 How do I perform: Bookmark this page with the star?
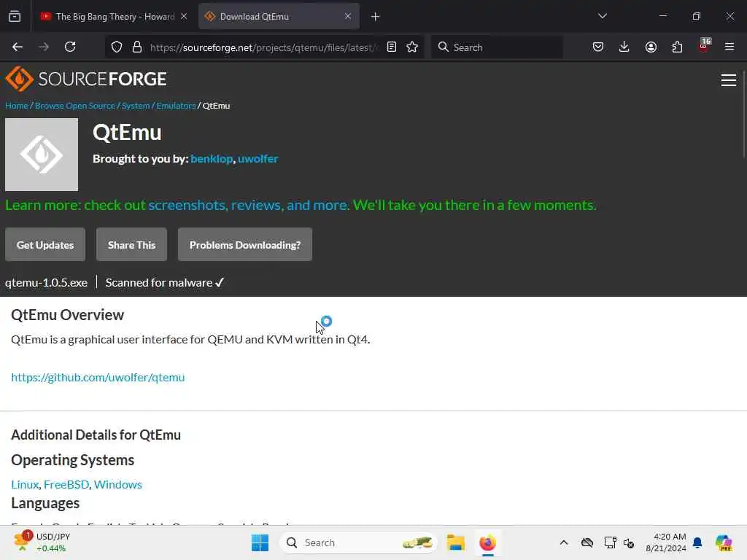pyautogui.click(x=412, y=47)
